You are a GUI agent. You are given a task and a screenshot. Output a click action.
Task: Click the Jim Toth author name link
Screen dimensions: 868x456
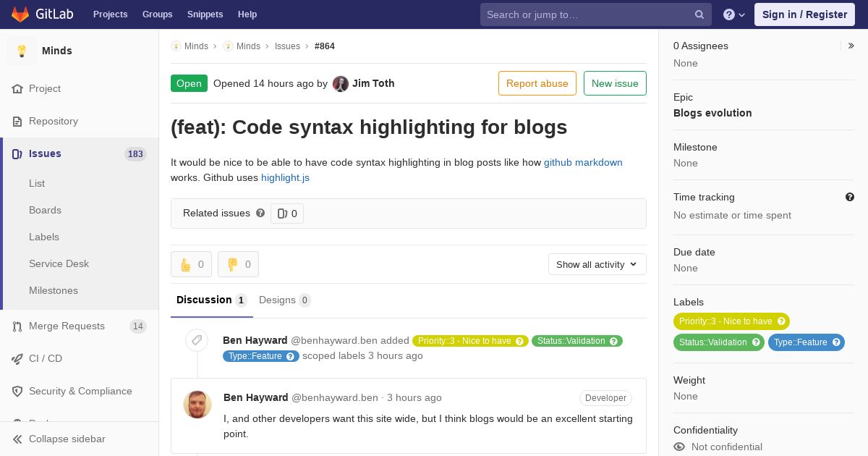(x=373, y=83)
